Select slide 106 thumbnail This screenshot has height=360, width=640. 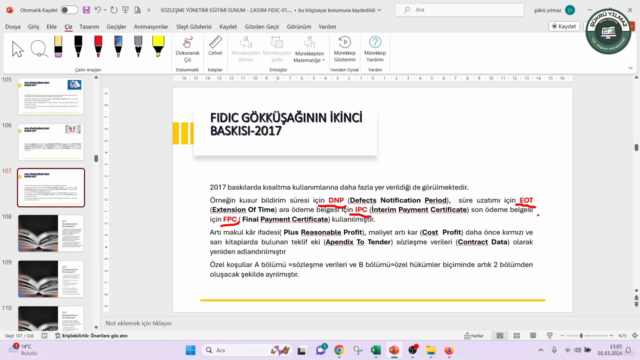[x=51, y=142]
